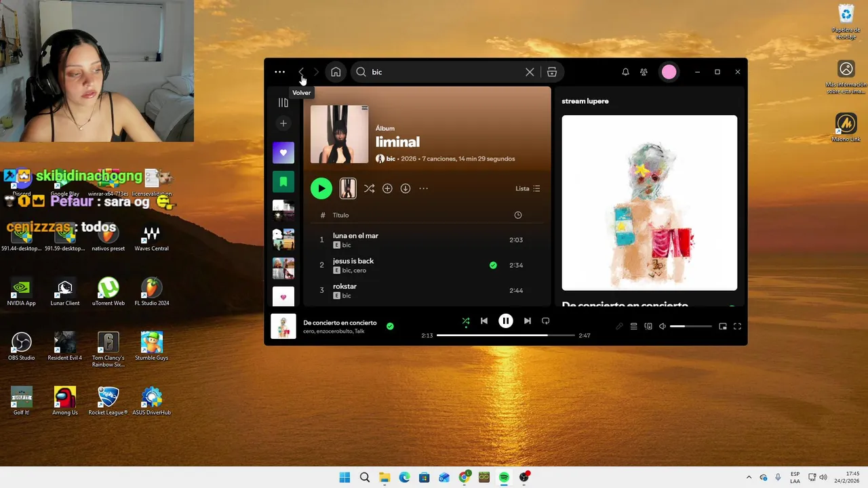Screen dimensions: 868x488
Task: Click the 'stream lupere' panel title
Action: click(x=585, y=101)
